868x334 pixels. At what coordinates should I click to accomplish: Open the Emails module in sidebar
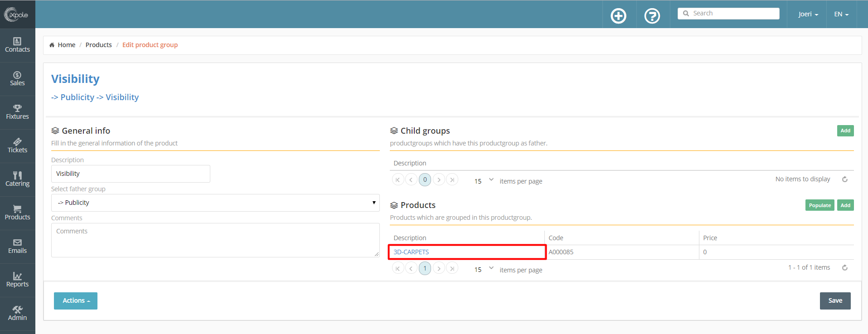17,247
